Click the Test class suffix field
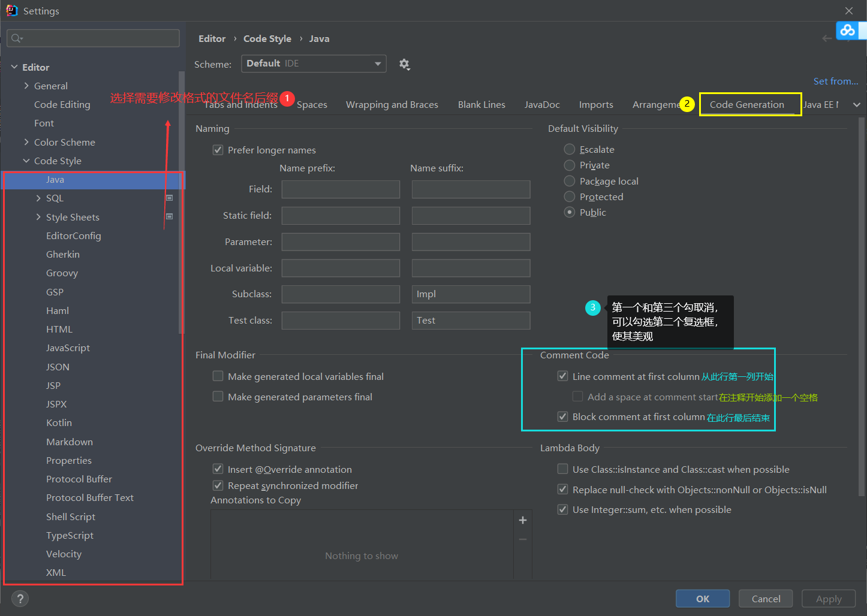This screenshot has height=616, width=867. point(471,321)
